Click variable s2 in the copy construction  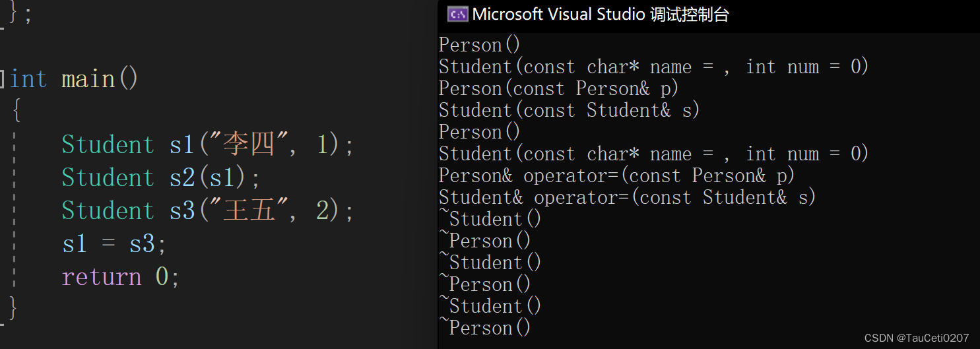pyautogui.click(x=183, y=177)
